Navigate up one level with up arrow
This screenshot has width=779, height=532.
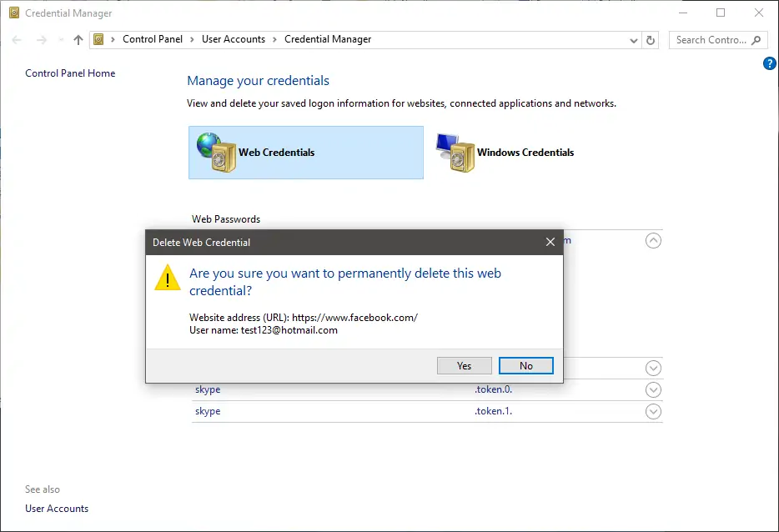(78, 40)
